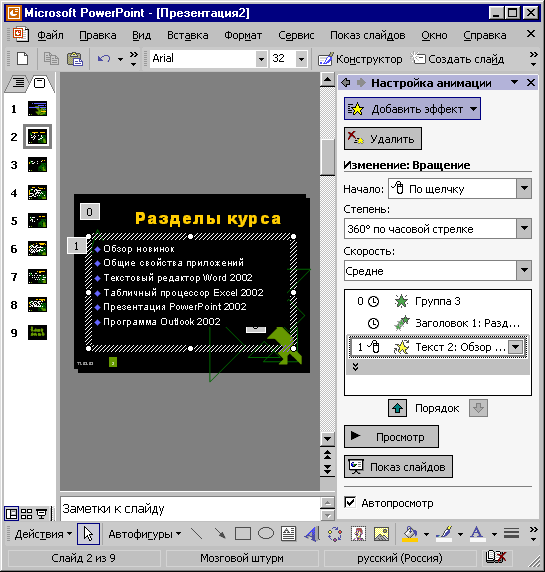Select slide 5 thumbnail
This screenshot has height=572, width=545.
tap(37, 220)
